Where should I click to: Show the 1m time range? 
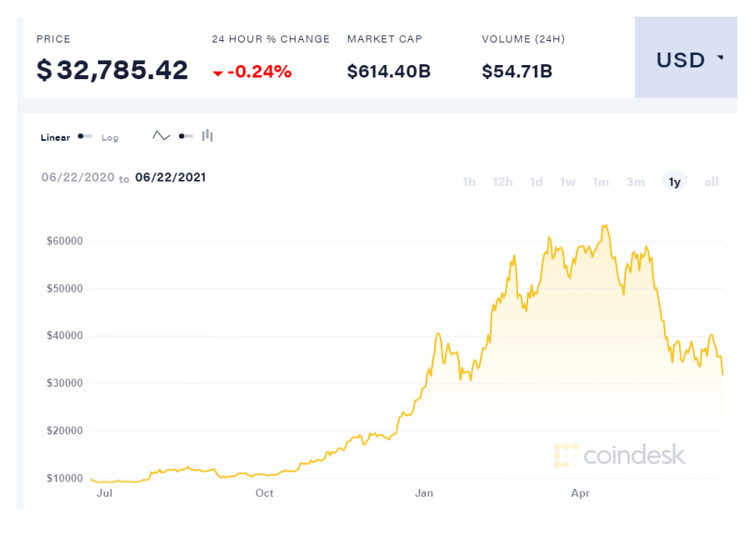point(601,182)
